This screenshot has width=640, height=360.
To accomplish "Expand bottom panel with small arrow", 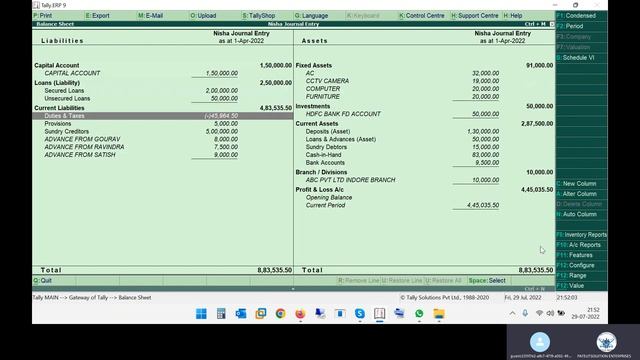I will tap(293, 289).
